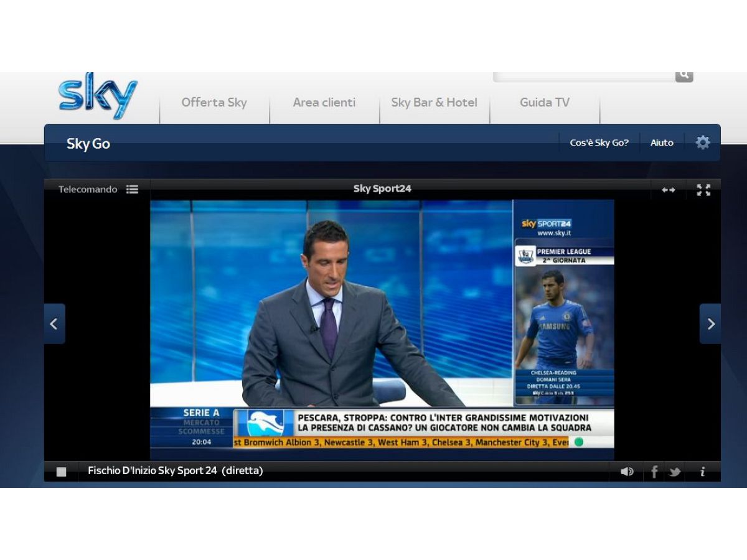Switch to the next channel arrow

tap(710, 324)
